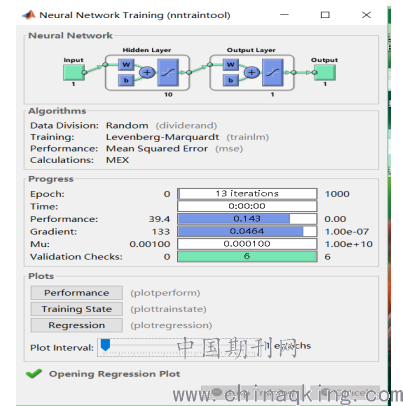Click the Cancel button at window bottom
Viewport: 403px width, 406px height.
click(x=345, y=393)
